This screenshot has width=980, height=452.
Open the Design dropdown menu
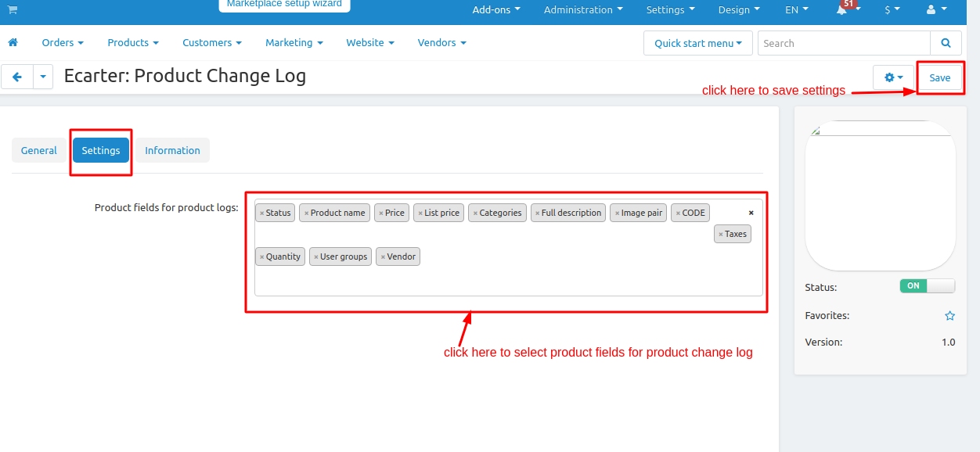(x=739, y=10)
